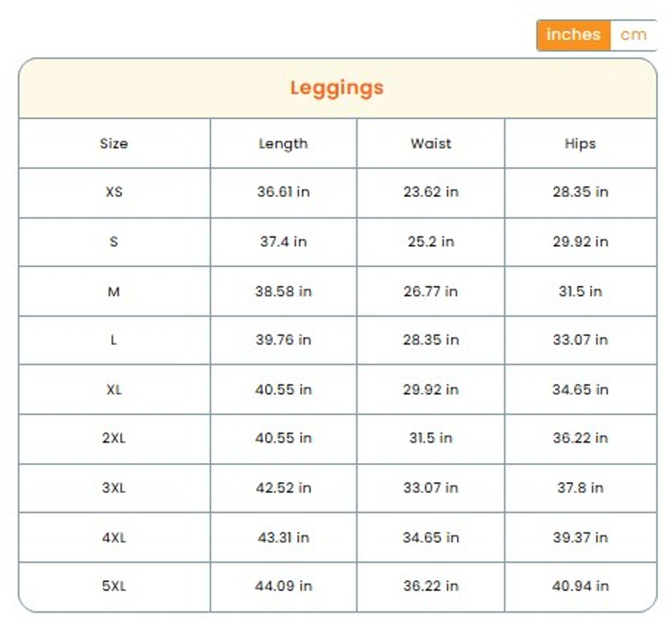Select the inches unit toggle
This screenshot has width=672, height=620.
573,35
